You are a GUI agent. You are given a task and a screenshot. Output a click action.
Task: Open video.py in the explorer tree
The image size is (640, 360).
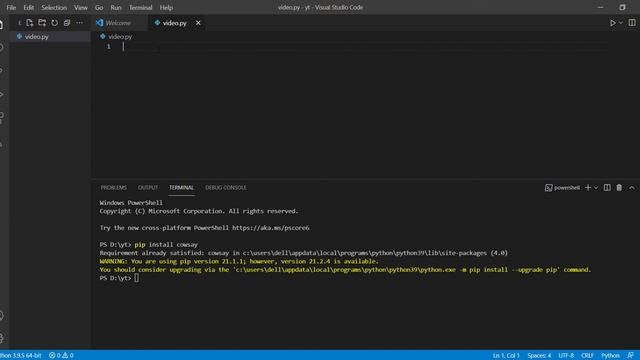[50, 36]
